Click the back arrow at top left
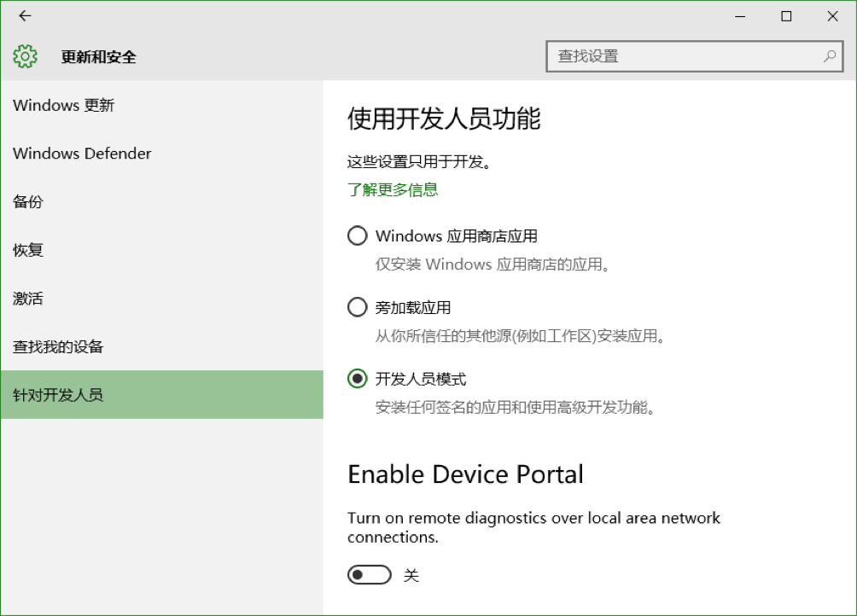 tap(25, 15)
